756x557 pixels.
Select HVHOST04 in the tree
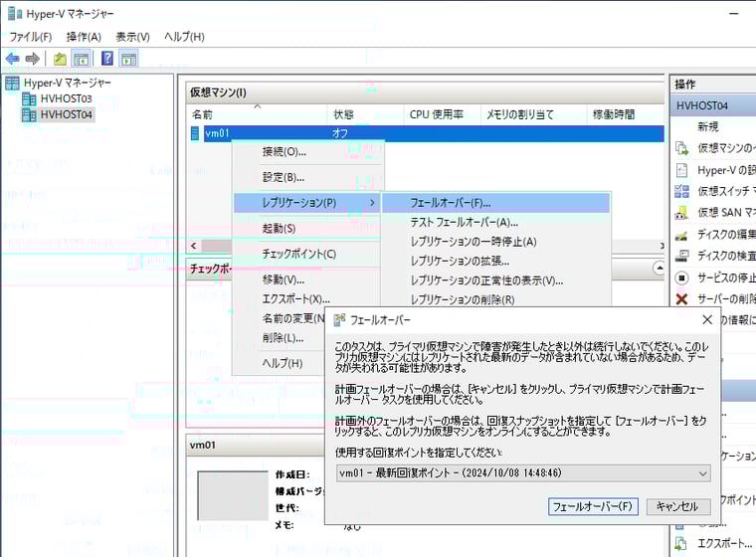click(x=66, y=114)
